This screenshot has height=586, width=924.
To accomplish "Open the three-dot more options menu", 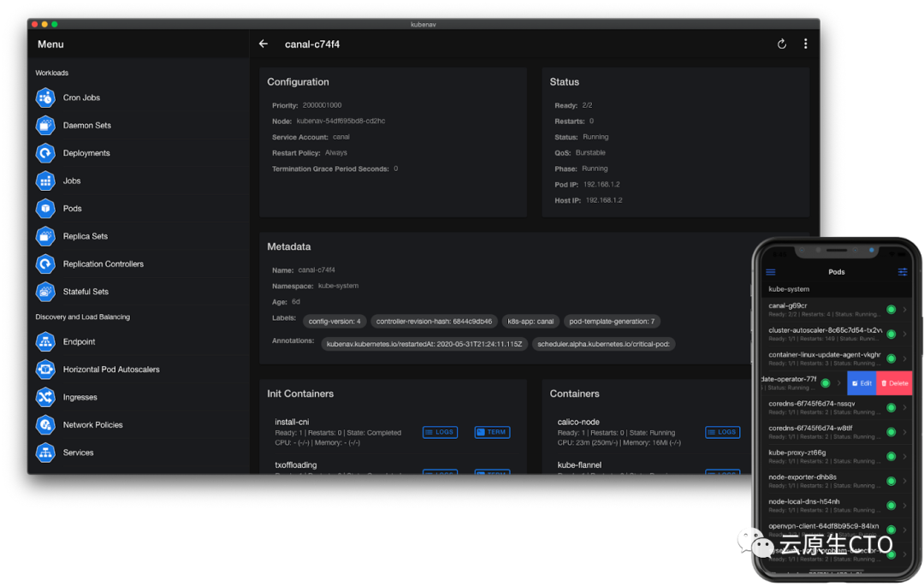I will click(806, 44).
